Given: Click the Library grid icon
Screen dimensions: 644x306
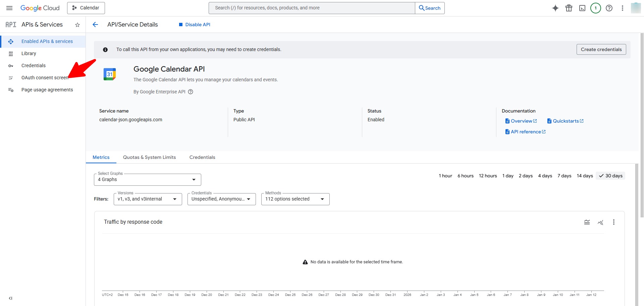Looking at the screenshot, I should [11, 54].
